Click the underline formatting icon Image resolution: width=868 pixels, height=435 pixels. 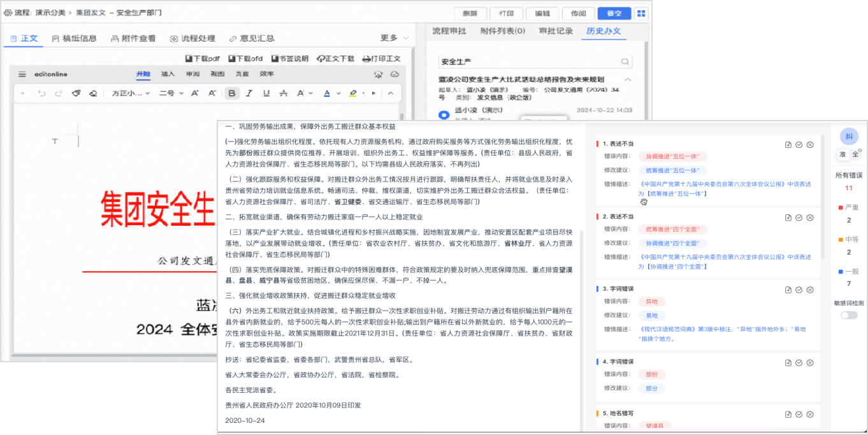(266, 93)
